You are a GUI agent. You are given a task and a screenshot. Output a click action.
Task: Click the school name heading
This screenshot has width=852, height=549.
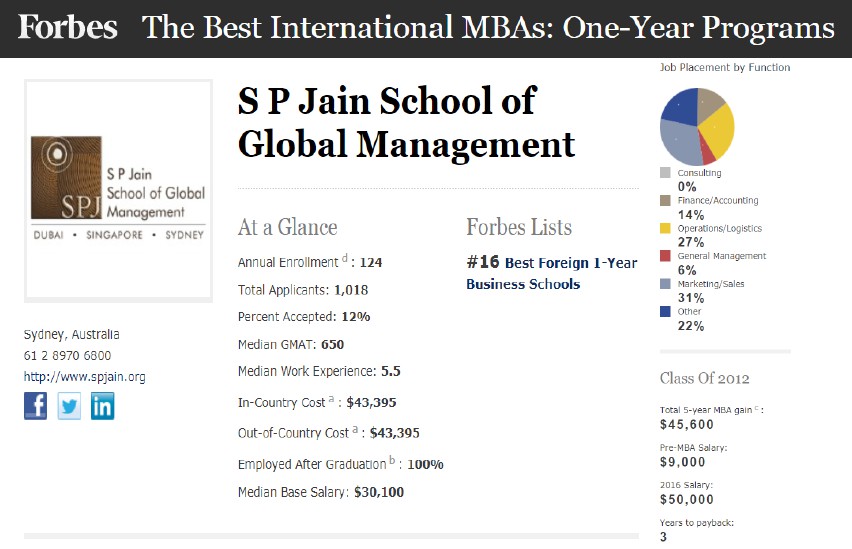pos(406,123)
